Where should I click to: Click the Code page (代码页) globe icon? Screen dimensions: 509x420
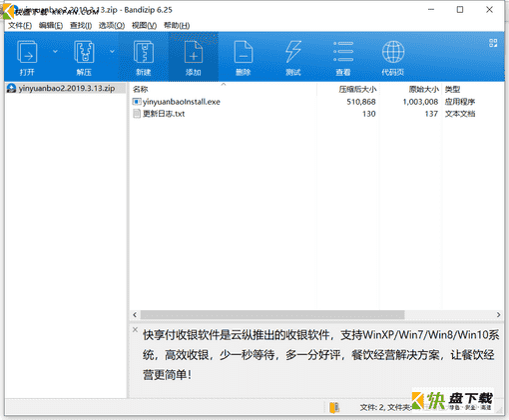[393, 57]
